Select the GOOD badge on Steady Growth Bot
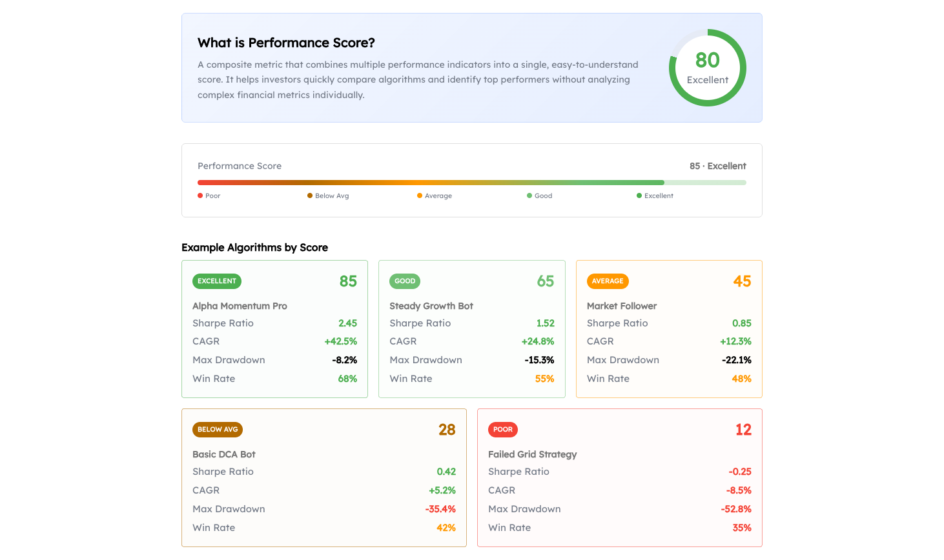The width and height of the screenshot is (944, 560). 405,281
